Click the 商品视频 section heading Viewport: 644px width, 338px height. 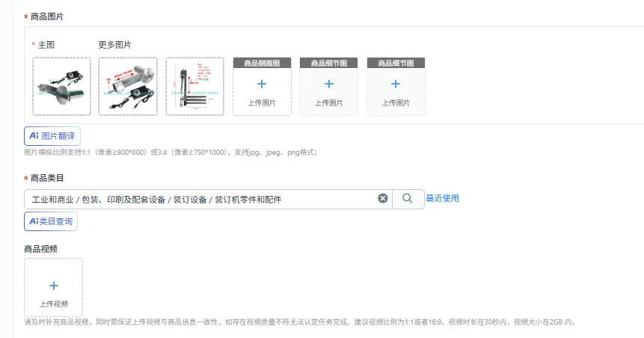[40, 249]
